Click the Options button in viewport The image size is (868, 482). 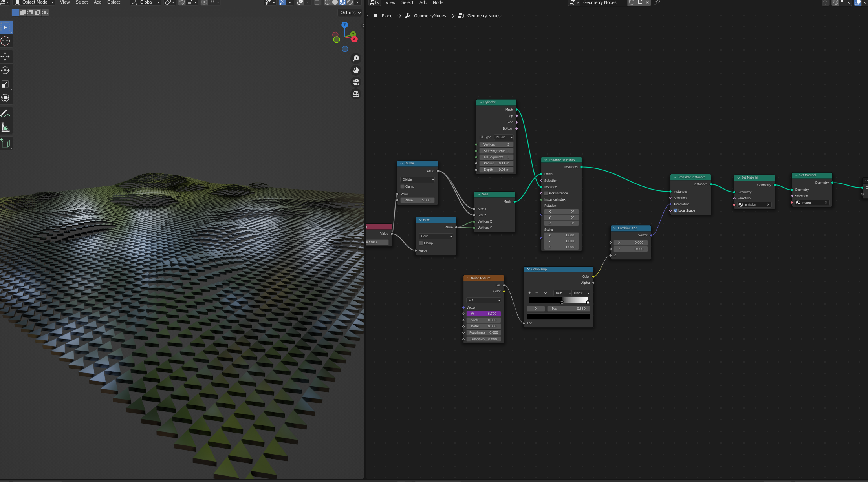(x=350, y=13)
